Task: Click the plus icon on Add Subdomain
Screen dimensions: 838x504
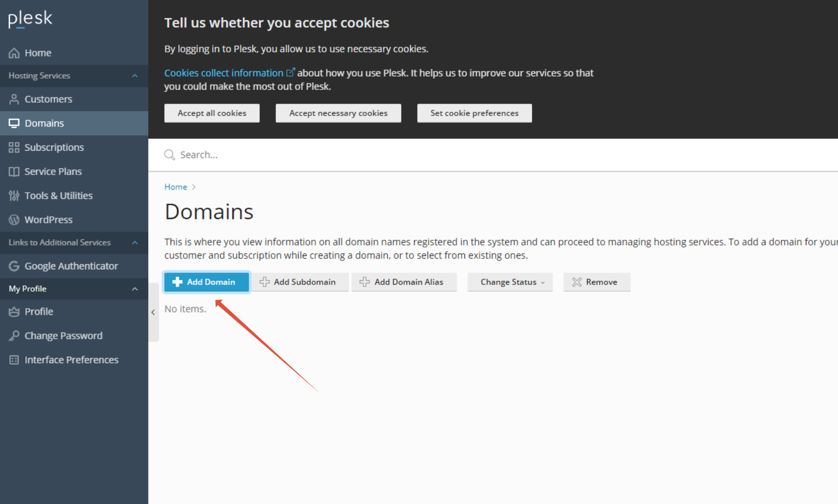Action: pos(264,282)
